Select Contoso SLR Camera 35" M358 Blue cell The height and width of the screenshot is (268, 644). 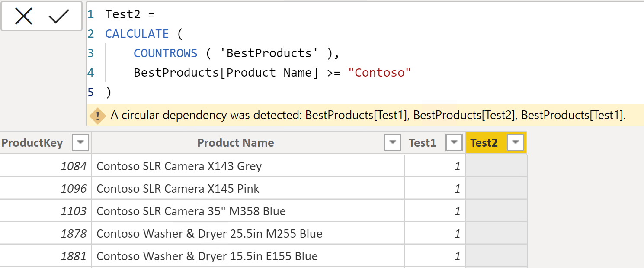[248, 211]
